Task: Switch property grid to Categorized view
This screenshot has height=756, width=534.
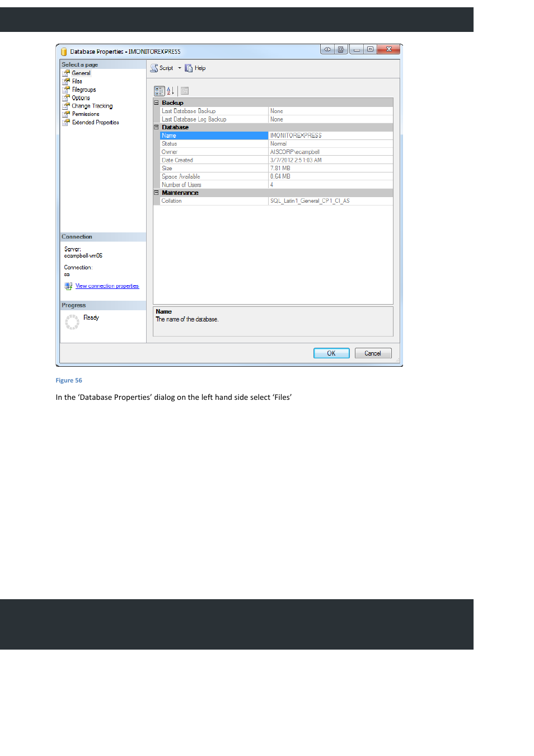Action: (x=160, y=91)
